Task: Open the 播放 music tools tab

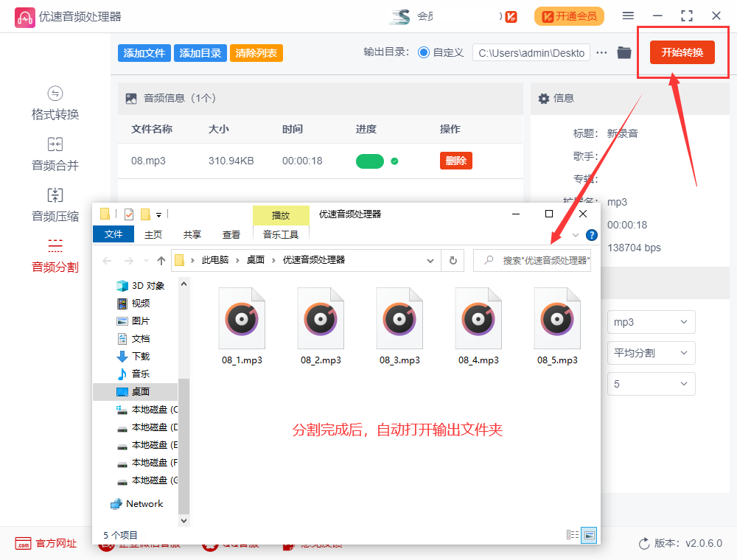Action: [281, 214]
